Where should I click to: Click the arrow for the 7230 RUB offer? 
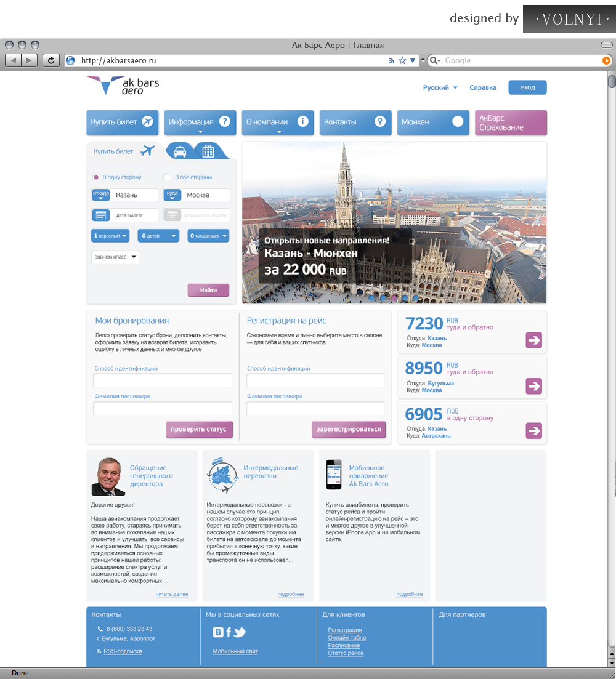pos(534,340)
